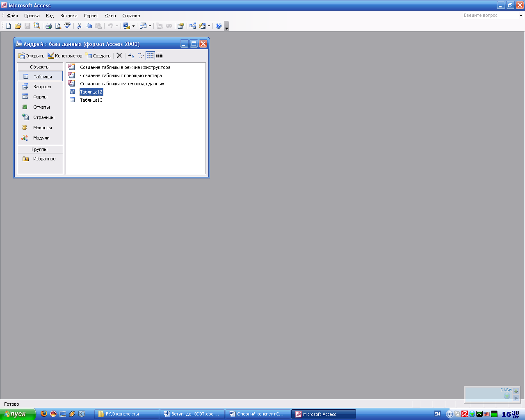The height and width of the screenshot is (420, 525).
Task: Click the Office Links Word icon
Action: click(127, 26)
